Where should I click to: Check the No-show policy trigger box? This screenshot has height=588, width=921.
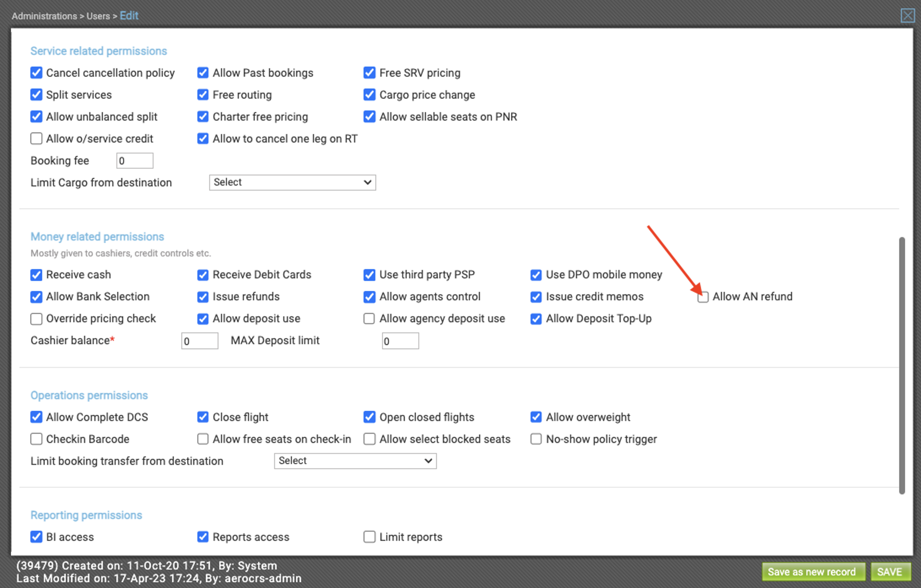tap(536, 439)
